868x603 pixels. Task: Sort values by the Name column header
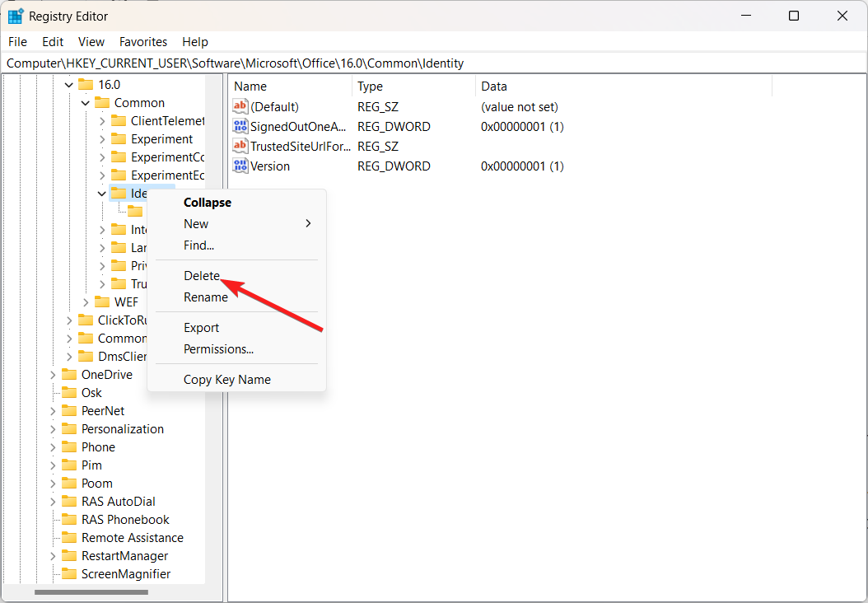coord(291,86)
